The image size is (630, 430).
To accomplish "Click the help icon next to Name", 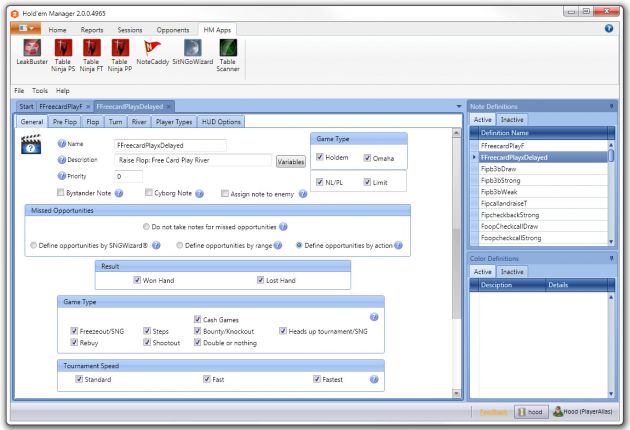I will click(x=61, y=143).
